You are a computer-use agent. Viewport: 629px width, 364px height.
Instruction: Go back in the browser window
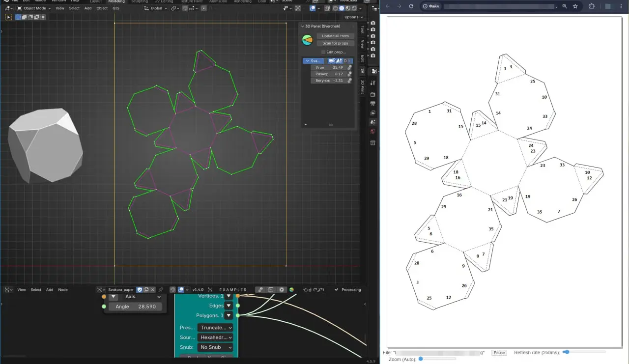coord(387,6)
